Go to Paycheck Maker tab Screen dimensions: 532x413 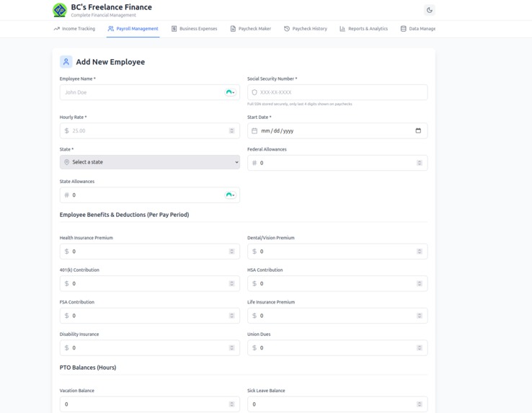[x=250, y=29]
